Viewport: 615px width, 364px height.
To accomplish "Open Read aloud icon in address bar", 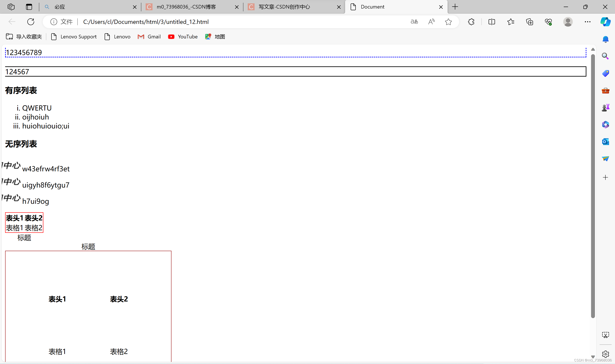I will (431, 22).
